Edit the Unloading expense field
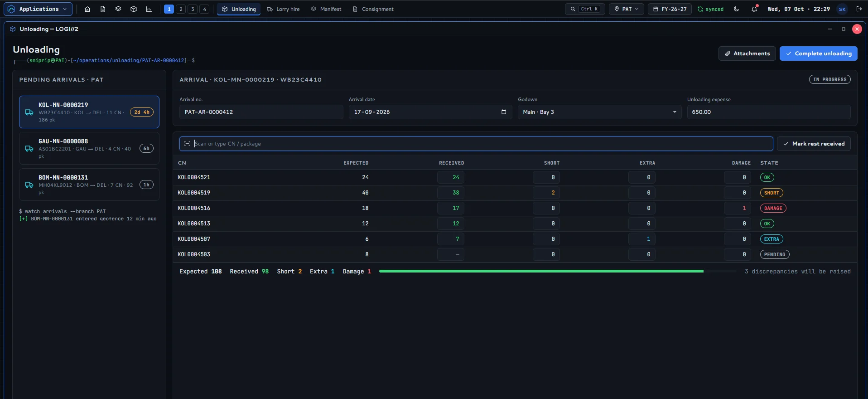The image size is (868, 399). point(769,112)
